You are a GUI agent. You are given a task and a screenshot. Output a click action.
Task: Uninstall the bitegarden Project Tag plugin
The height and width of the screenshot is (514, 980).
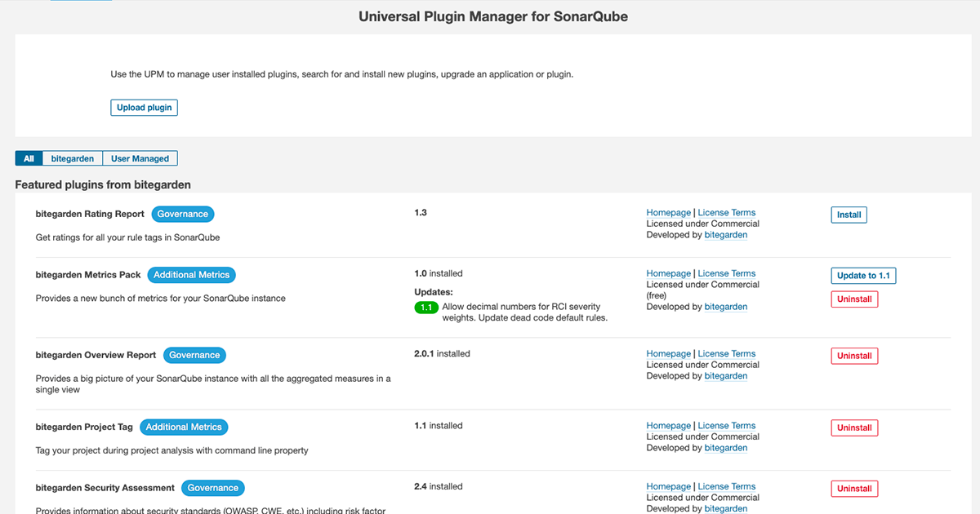tap(854, 428)
